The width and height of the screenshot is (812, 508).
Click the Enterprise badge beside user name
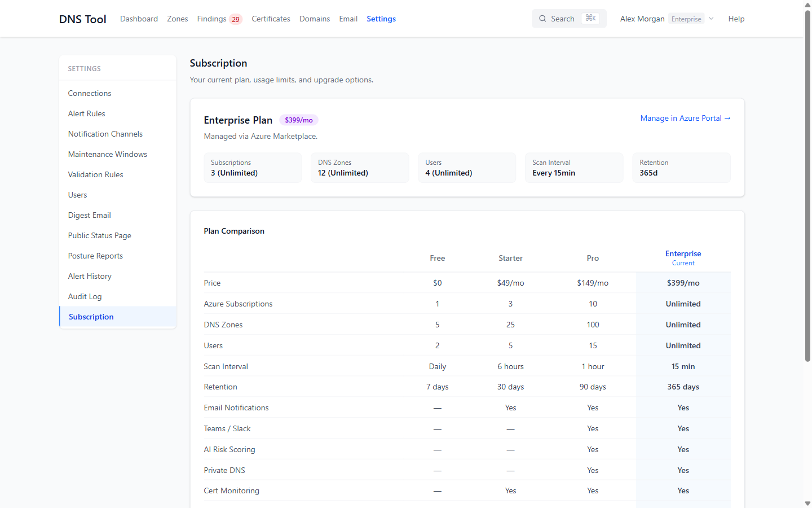[x=686, y=19]
